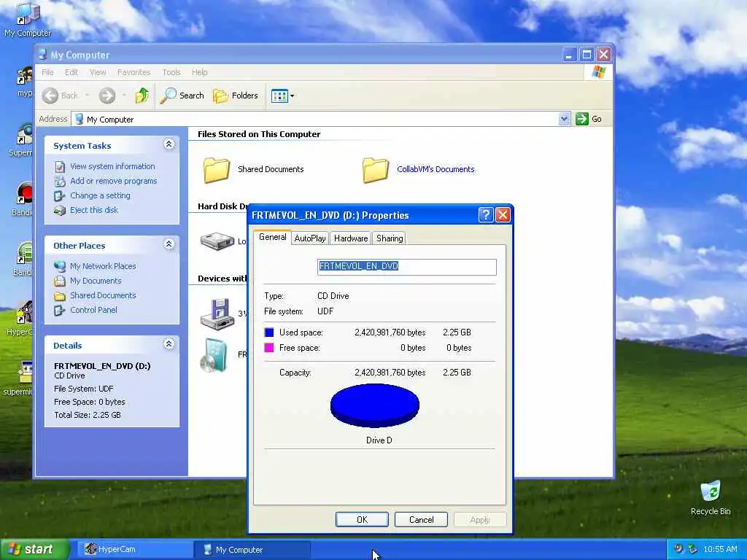Click the Forward arrow toolbar icon
747x560 pixels.
tap(107, 96)
